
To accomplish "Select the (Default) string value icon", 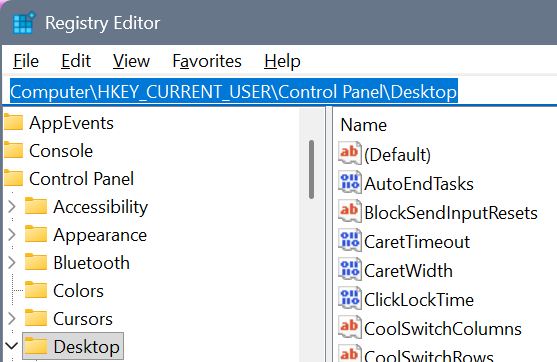I will click(350, 153).
